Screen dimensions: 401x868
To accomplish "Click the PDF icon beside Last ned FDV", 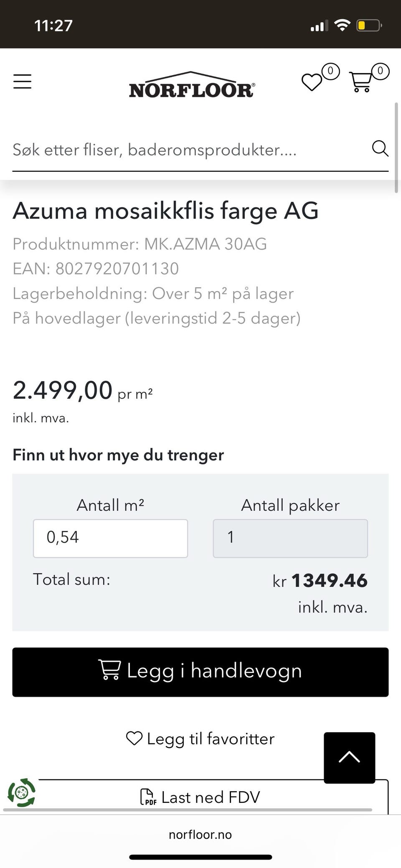I will (x=148, y=797).
